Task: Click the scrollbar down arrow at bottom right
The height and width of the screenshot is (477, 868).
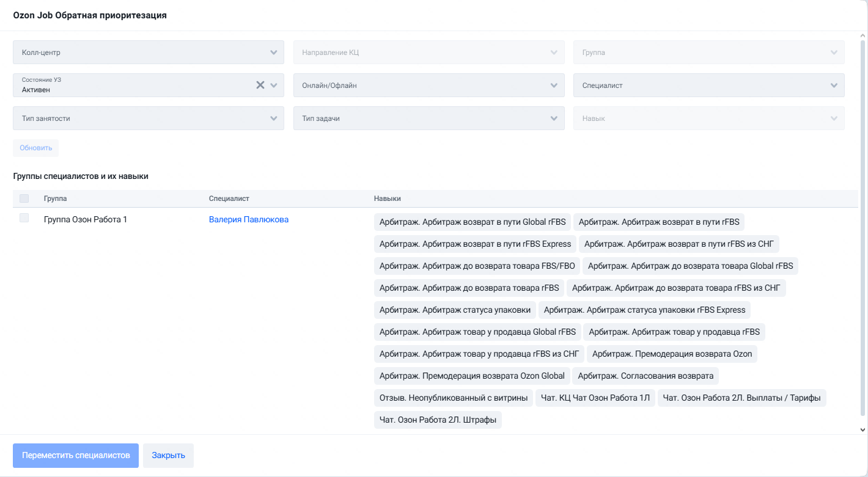Action: 862,429
